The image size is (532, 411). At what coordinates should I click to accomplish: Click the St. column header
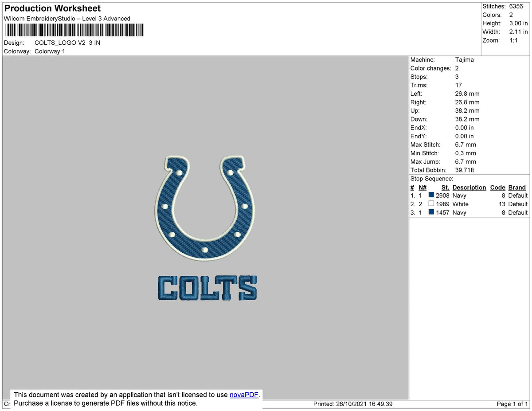[x=445, y=187]
